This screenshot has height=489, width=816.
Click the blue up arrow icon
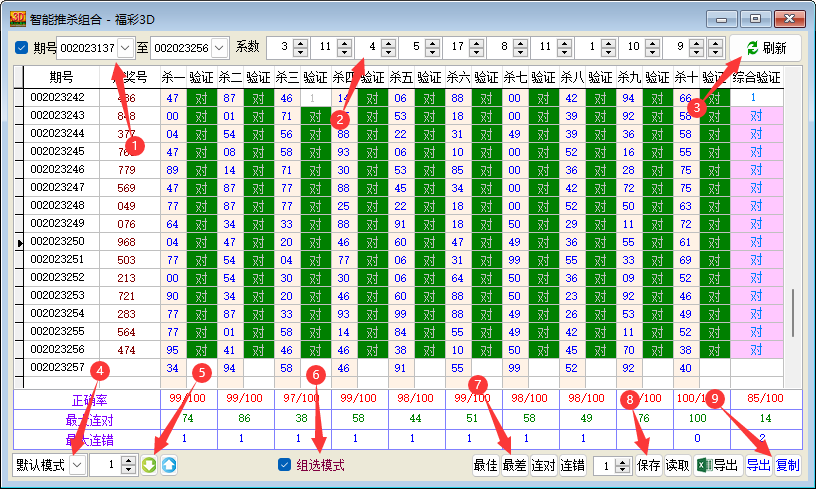169,465
